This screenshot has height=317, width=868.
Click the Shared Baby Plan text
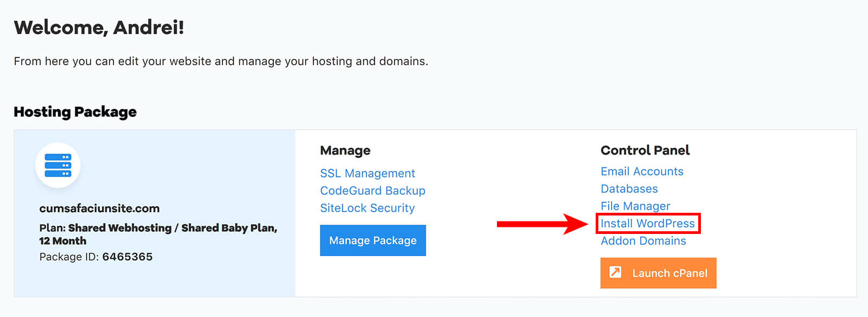229,228
